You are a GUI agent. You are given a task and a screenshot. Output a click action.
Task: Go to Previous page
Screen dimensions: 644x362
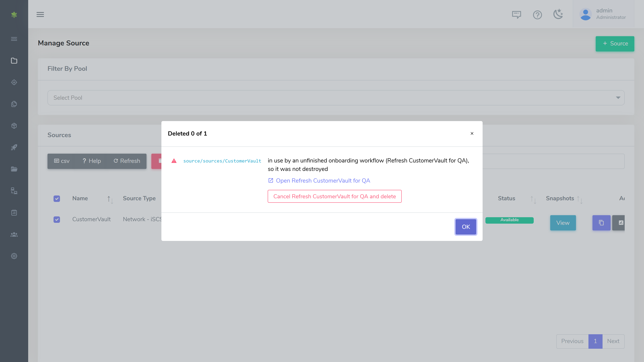572,341
